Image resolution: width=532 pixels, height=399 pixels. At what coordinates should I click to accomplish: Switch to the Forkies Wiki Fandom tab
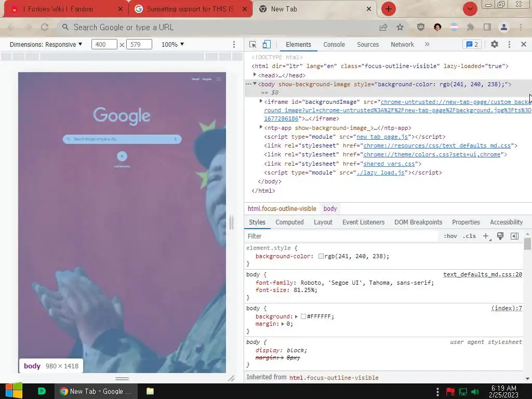click(66, 9)
